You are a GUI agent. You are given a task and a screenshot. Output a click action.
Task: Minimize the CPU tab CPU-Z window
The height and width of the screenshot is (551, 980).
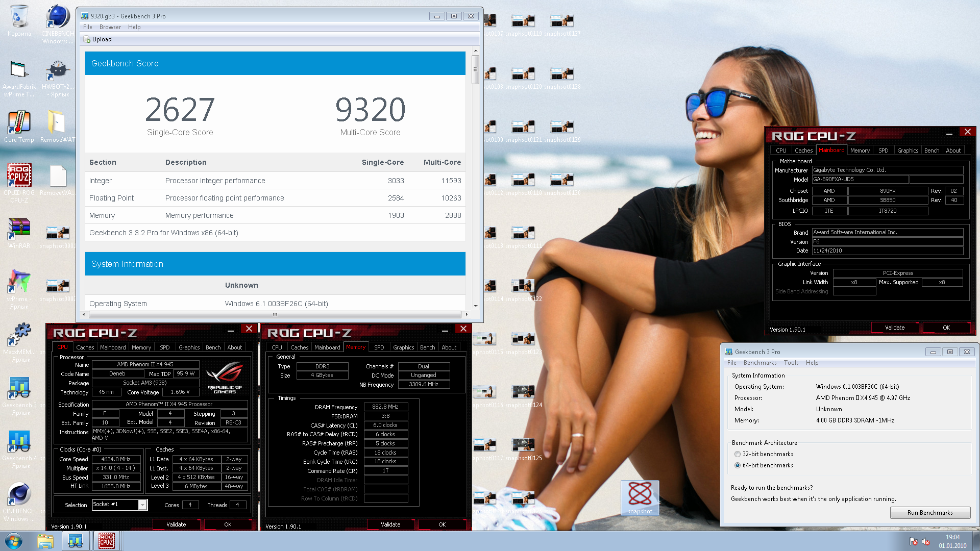231,330
